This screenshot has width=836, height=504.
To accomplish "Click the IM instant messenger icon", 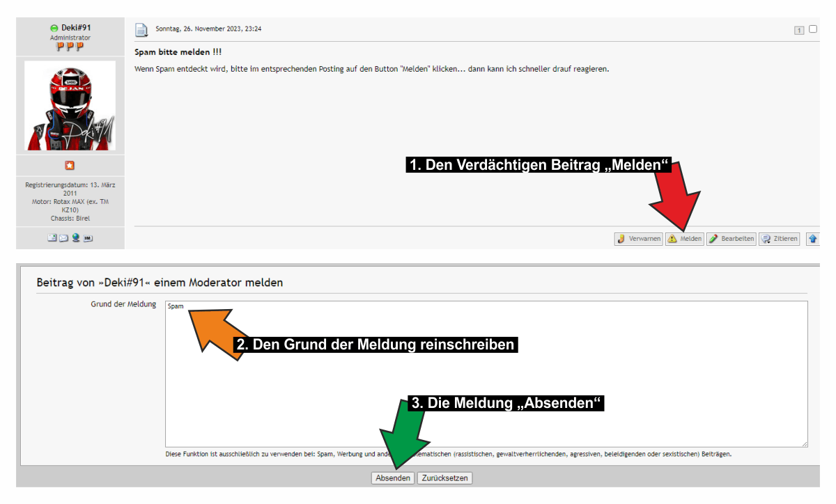I will 88,238.
